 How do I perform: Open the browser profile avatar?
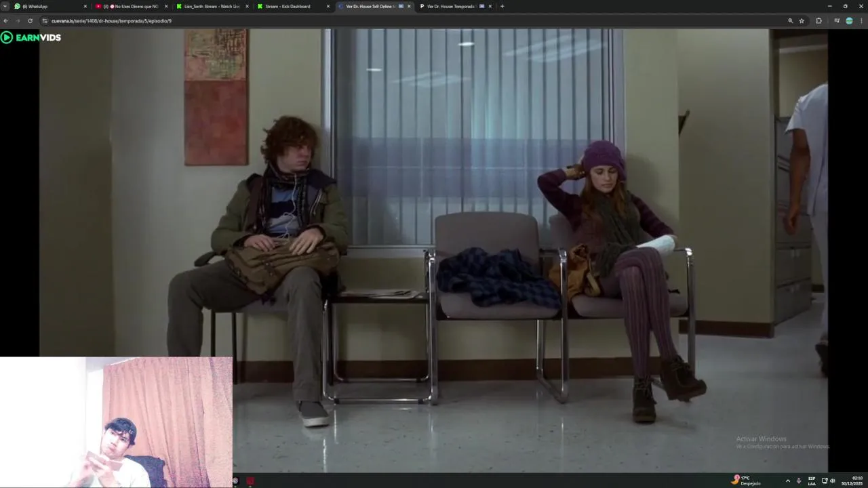coord(849,21)
